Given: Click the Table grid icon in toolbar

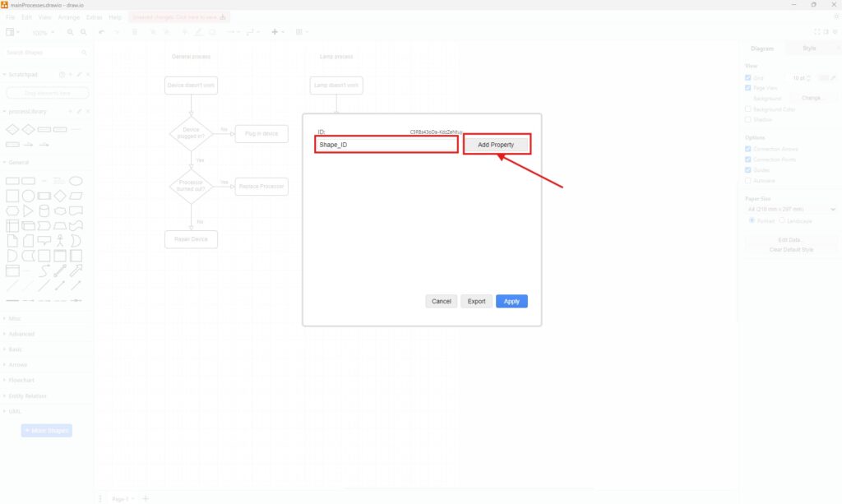Looking at the screenshot, I should point(299,32).
